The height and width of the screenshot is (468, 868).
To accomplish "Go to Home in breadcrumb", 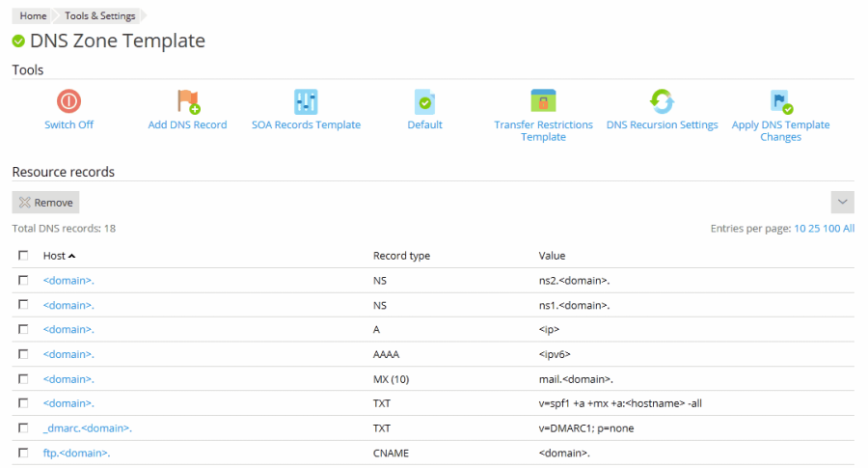I will pyautogui.click(x=33, y=16).
